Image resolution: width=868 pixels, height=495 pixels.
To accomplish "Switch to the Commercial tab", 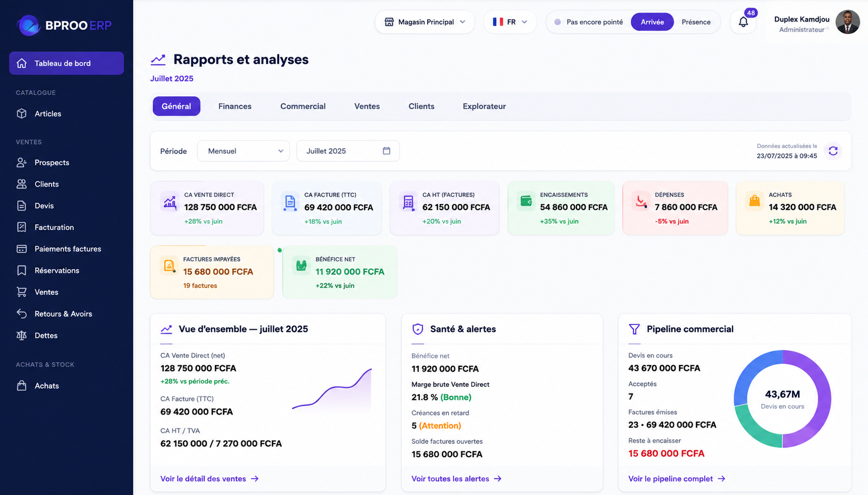I will tap(303, 106).
